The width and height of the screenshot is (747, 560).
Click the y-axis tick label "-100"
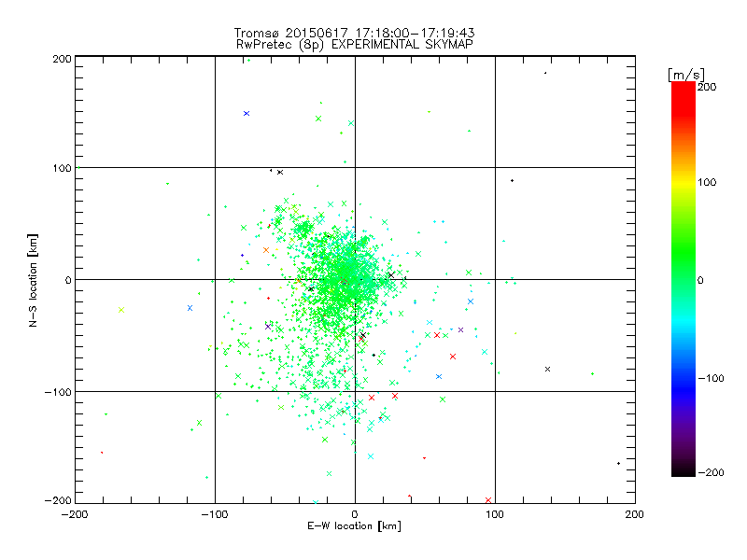coord(58,392)
